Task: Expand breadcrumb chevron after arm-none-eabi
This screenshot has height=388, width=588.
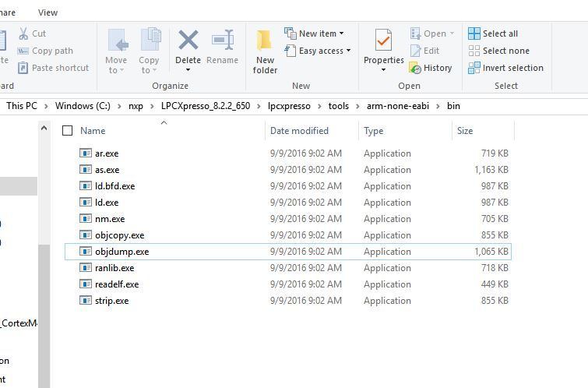Action: click(x=438, y=106)
